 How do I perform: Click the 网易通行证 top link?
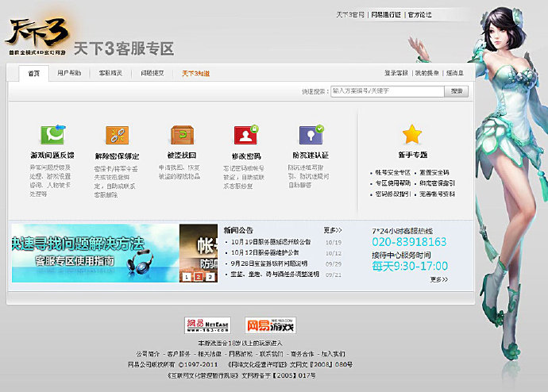click(386, 14)
